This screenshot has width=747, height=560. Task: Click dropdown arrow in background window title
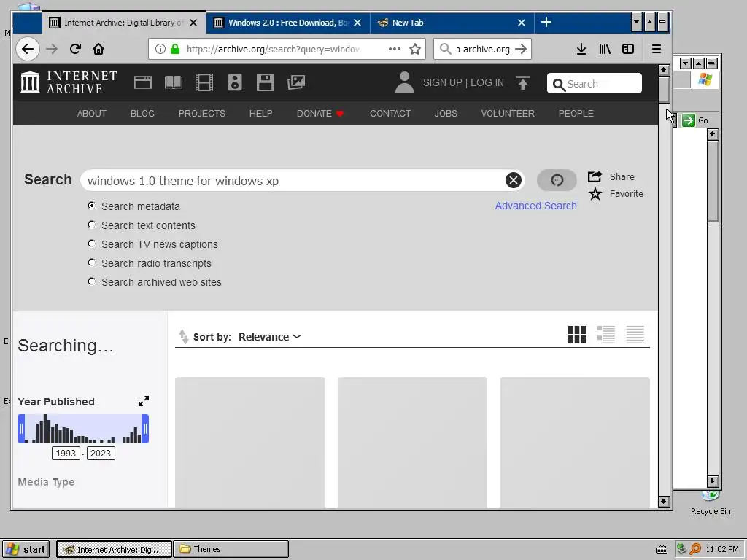click(x=685, y=63)
